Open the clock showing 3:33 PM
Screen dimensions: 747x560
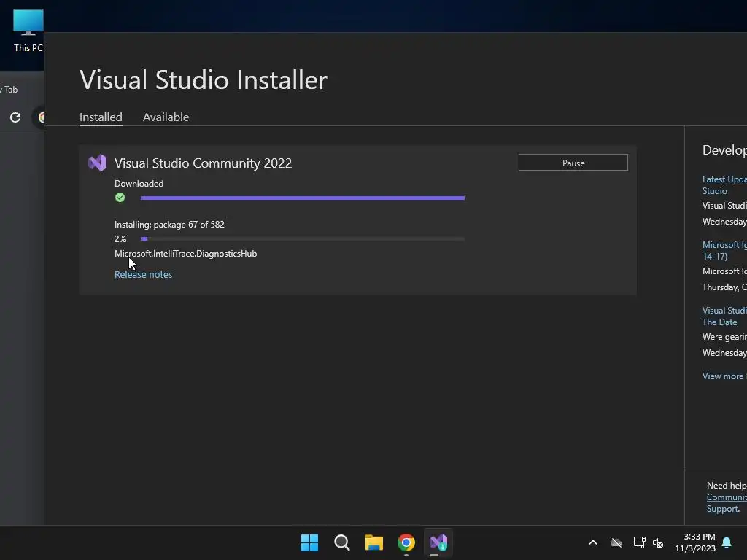click(695, 542)
